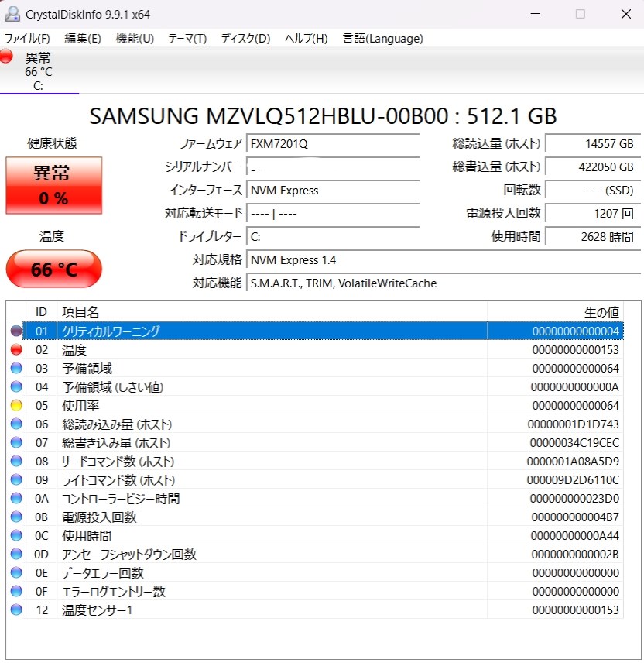Click the status dot for クリティカルワーニング row
This screenshot has width=644, height=663.
point(16,331)
